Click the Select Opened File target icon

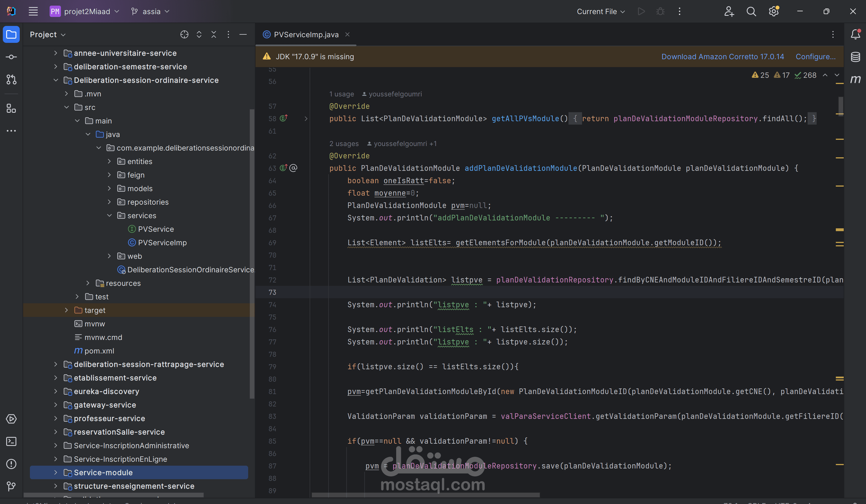tap(184, 34)
